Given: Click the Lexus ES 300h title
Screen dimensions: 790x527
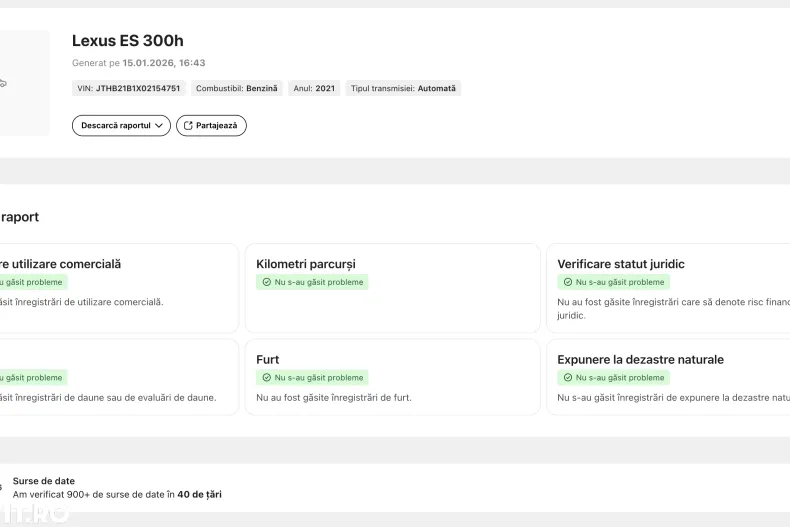Looking at the screenshot, I should (x=127, y=41).
